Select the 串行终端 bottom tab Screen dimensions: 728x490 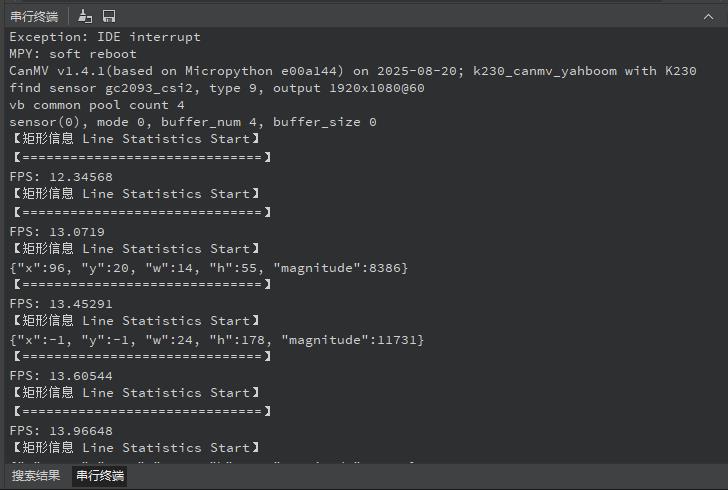click(100, 476)
